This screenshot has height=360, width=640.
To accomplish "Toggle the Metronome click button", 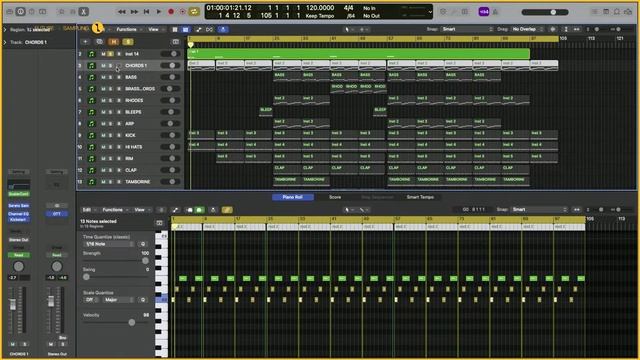I will [496, 12].
